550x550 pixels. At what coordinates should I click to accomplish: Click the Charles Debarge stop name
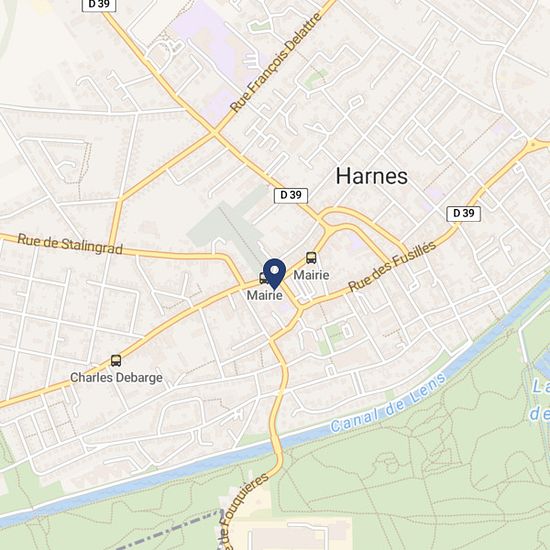116,378
